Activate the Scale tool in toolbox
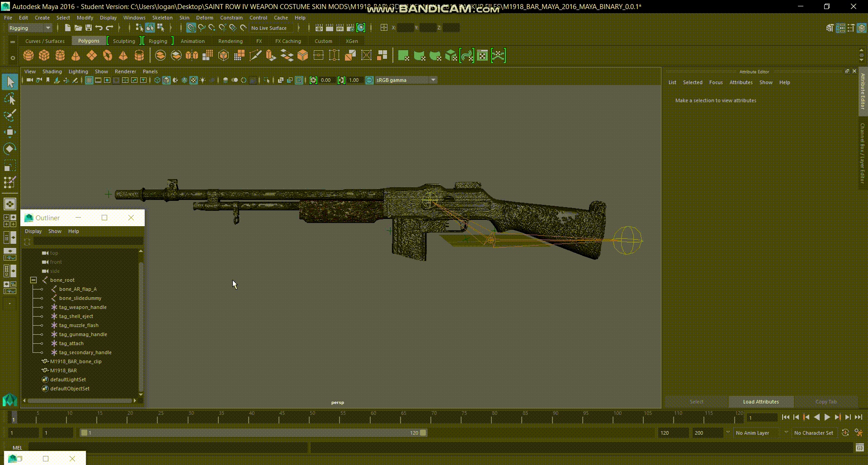This screenshot has width=868, height=465. point(10,166)
